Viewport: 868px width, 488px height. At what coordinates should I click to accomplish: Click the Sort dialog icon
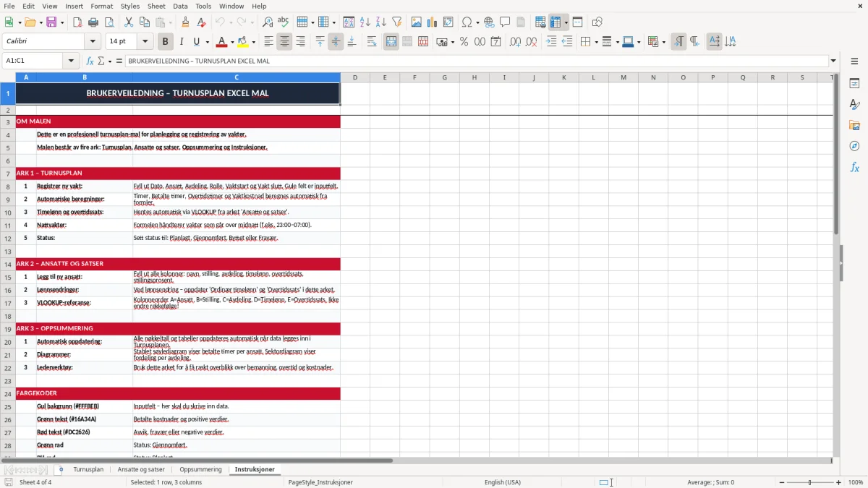click(x=349, y=22)
